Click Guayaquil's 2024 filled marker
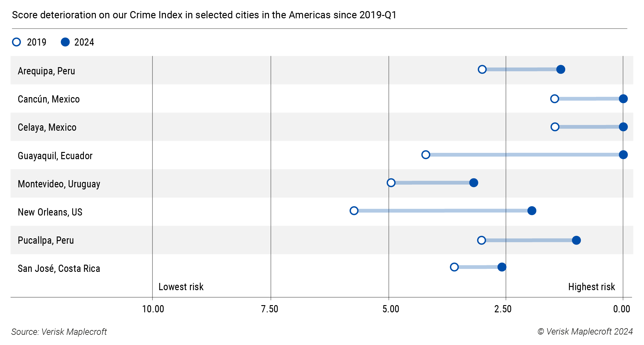The image size is (644, 345). (623, 155)
